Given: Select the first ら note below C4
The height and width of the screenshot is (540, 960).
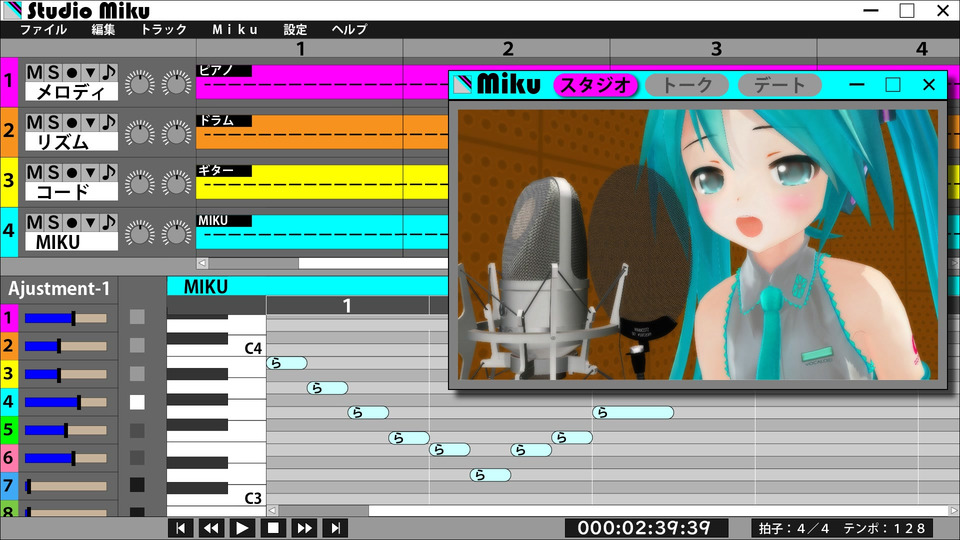Looking at the screenshot, I should pyautogui.click(x=287, y=363).
